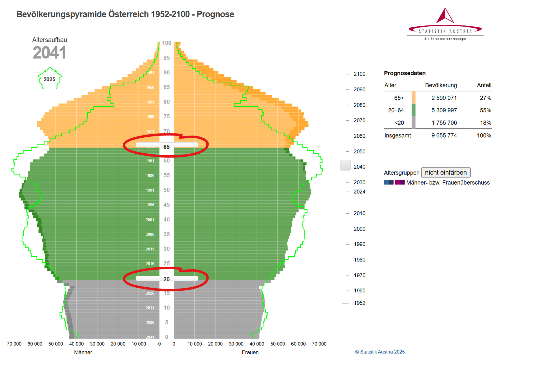This screenshot has height=392, width=554.
Task: Click the magenta Frauenüberschuss legend swatch
Action: pyautogui.click(x=399, y=182)
